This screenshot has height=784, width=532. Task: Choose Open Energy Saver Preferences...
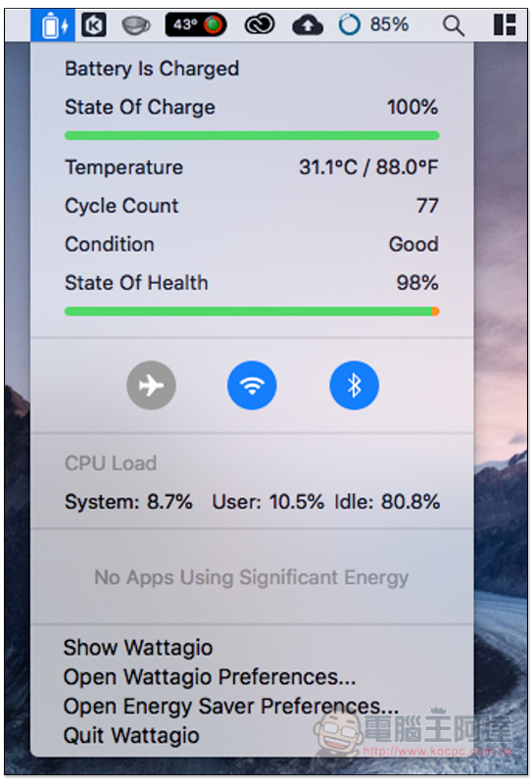(231, 707)
